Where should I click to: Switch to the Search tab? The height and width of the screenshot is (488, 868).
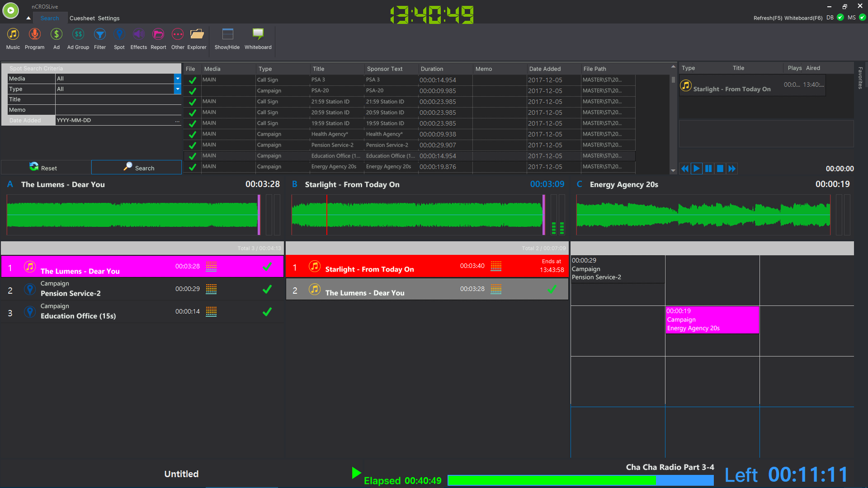pyautogui.click(x=50, y=18)
